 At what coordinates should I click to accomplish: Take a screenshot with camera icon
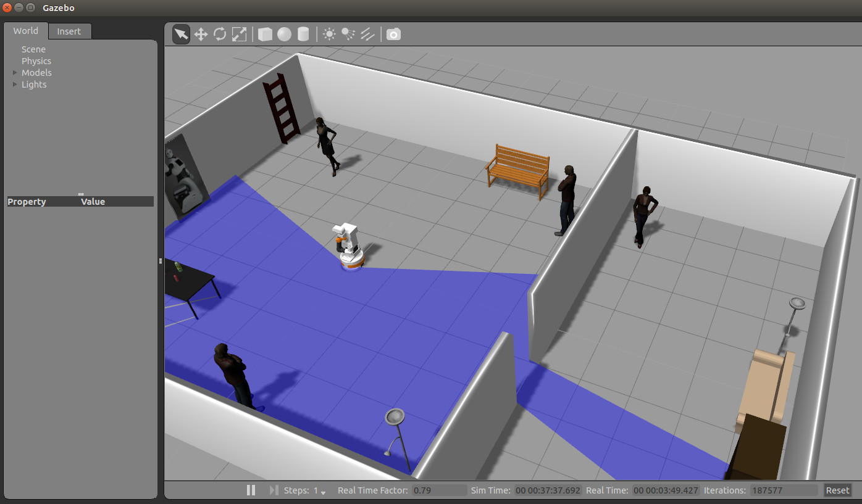393,34
